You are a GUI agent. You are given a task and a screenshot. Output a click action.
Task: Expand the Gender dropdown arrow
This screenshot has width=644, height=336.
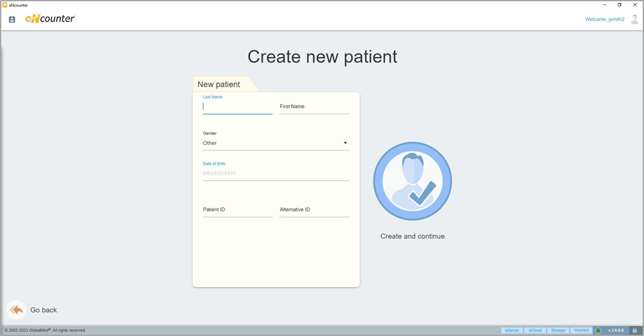[345, 143]
